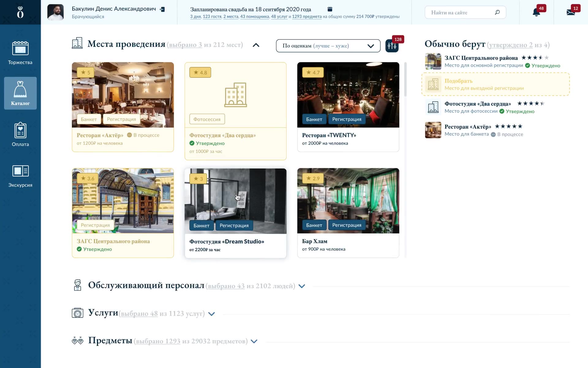Expand the Услуги section
Image resolution: width=588 pixels, height=368 pixels.
coord(211,314)
